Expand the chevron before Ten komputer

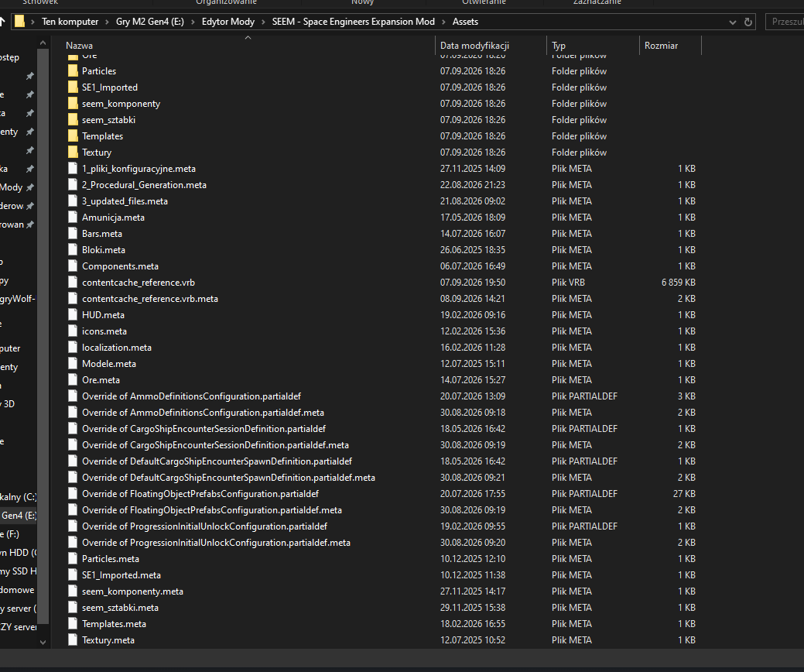click(x=33, y=22)
